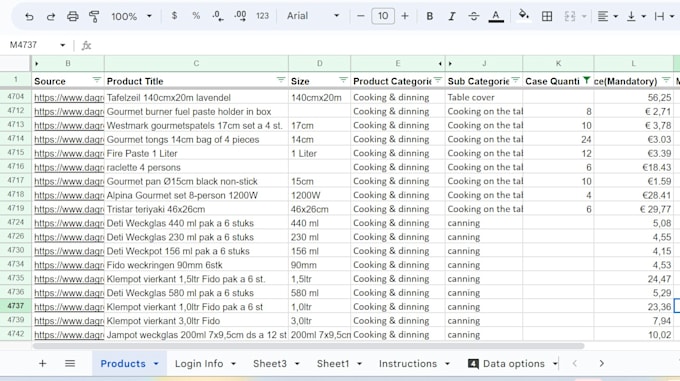Open fill color picker
Image resolution: width=680 pixels, height=381 pixels.
coord(524,16)
